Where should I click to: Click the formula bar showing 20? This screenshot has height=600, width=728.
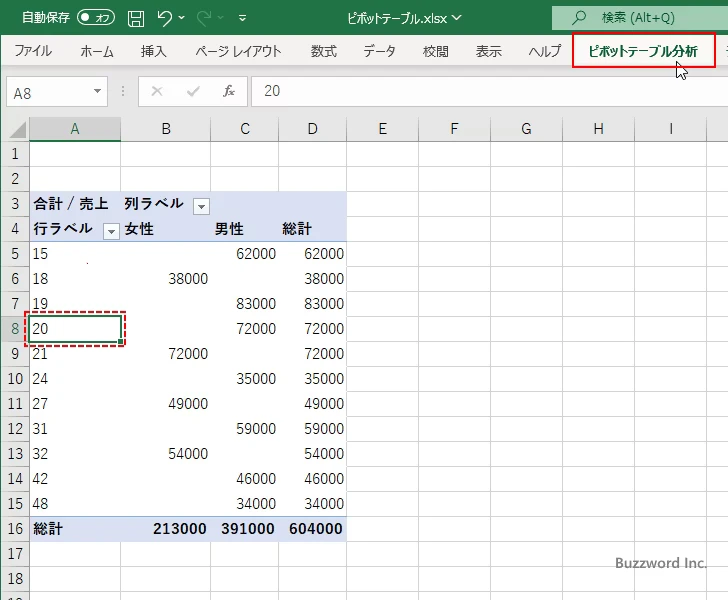coord(489,91)
